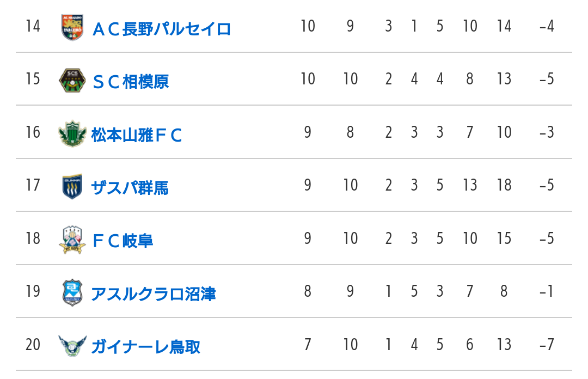The width and height of the screenshot is (588, 379).
Task: Click the AC Nagano Parceiro club crest
Action: (72, 27)
